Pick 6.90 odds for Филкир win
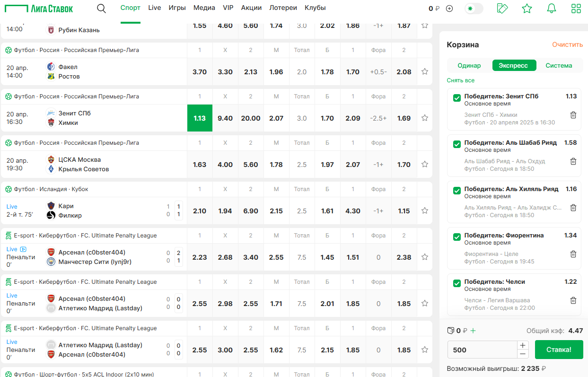The width and height of the screenshot is (588, 377). 251,210
